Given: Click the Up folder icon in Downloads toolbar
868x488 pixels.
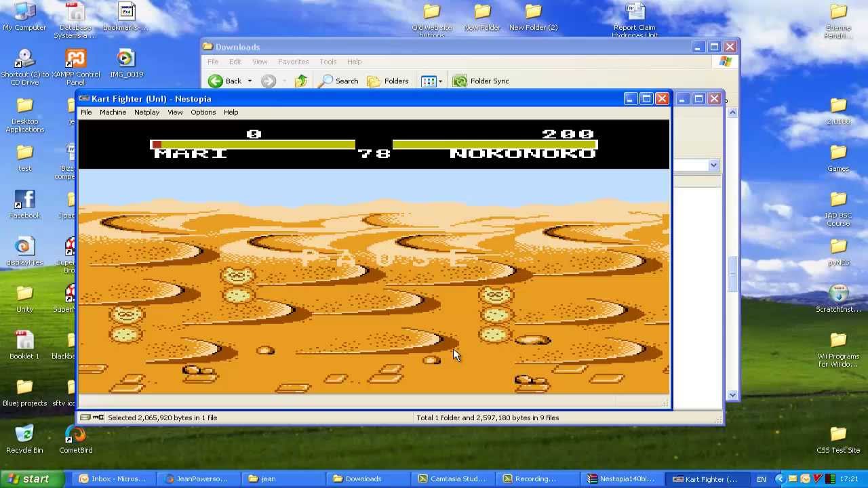Looking at the screenshot, I should (x=301, y=81).
